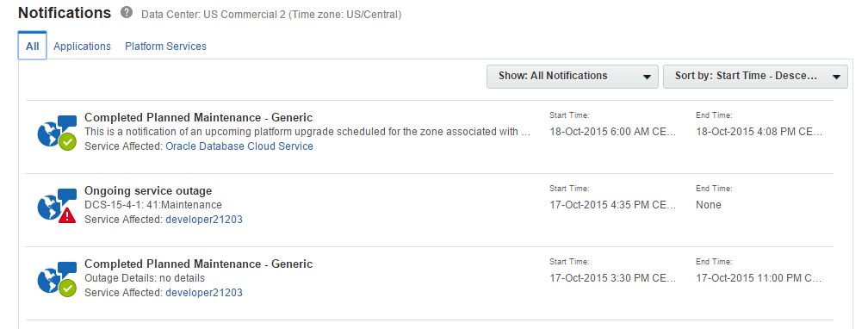Open developer21203 link under Ongoing service outage

204,220
